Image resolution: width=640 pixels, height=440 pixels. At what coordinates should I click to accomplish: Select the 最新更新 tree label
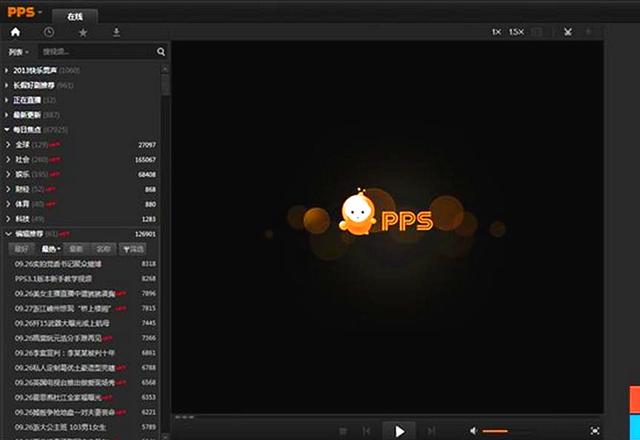point(27,115)
